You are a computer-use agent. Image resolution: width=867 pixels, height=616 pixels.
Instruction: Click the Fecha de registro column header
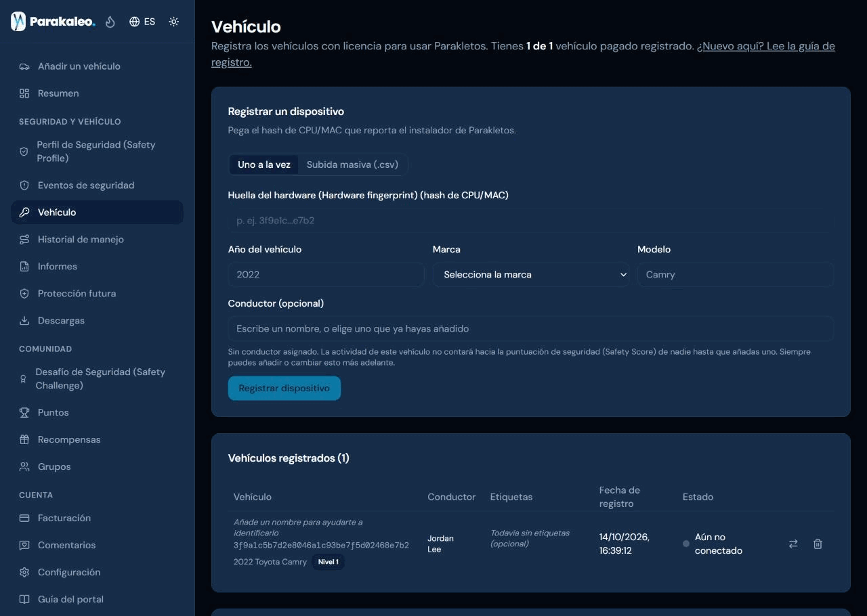pos(620,497)
